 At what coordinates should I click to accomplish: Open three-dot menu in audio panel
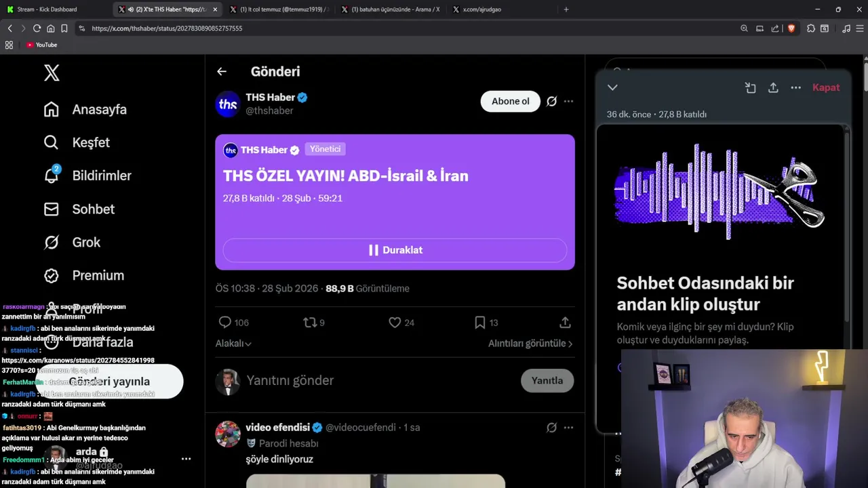tap(796, 87)
